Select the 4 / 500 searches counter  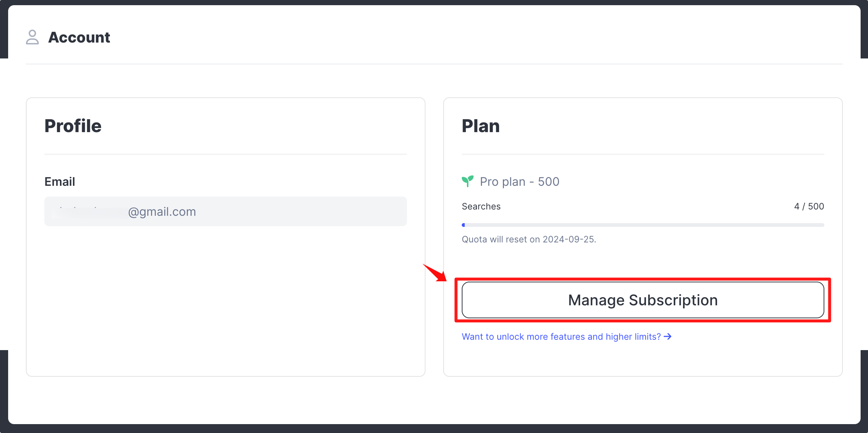tap(809, 206)
